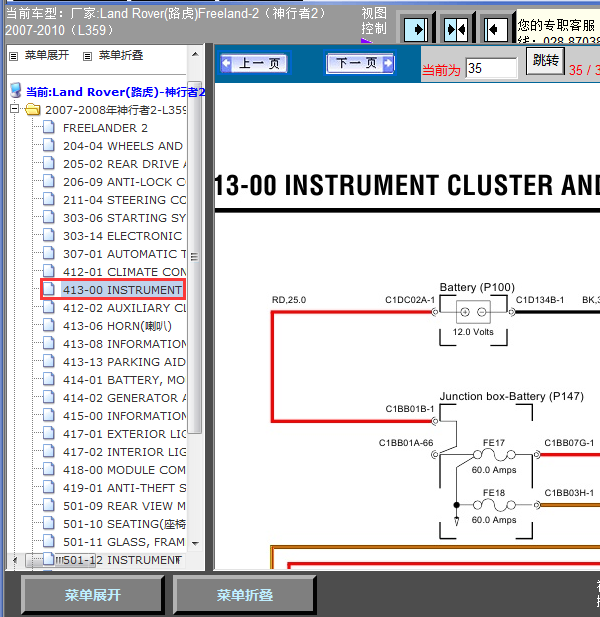Open 501-11 GLASS, FRAME entry
Screen dimensions: 600x617
(x=124, y=542)
